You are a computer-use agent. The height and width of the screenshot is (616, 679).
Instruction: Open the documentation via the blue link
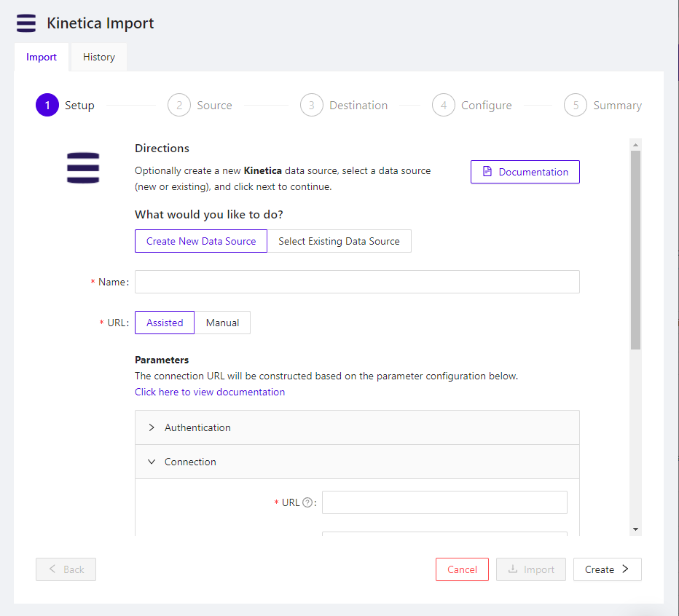[x=209, y=392]
